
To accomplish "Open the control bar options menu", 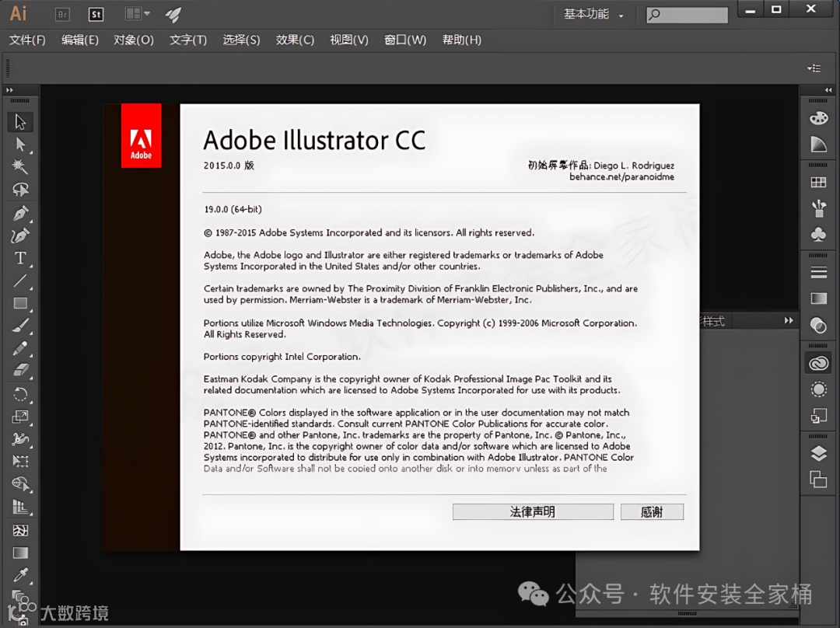I will point(814,68).
